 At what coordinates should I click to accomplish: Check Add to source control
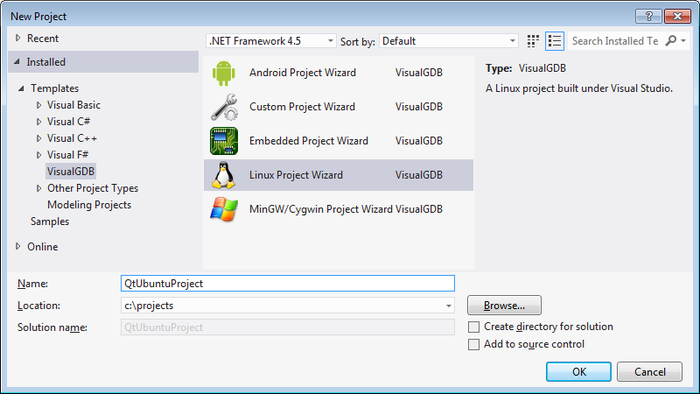click(474, 344)
